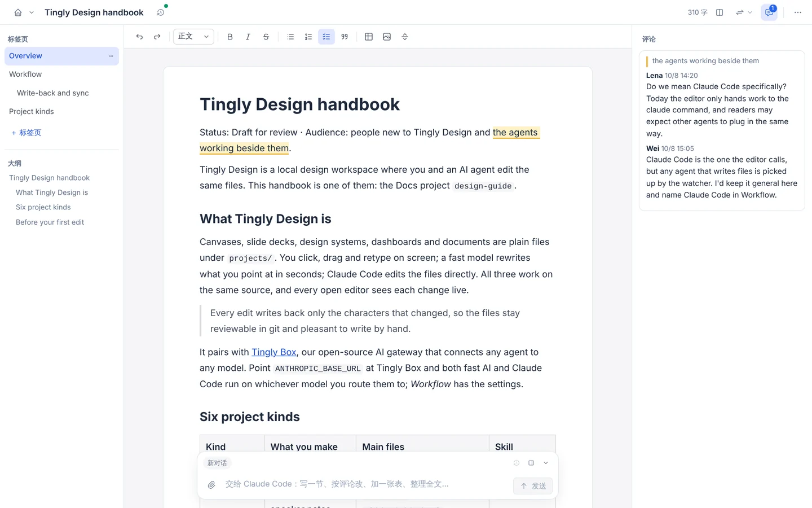The height and width of the screenshot is (508, 812).
Task: Open the comment thread quoting the agents working beside them
Action: click(x=722, y=131)
